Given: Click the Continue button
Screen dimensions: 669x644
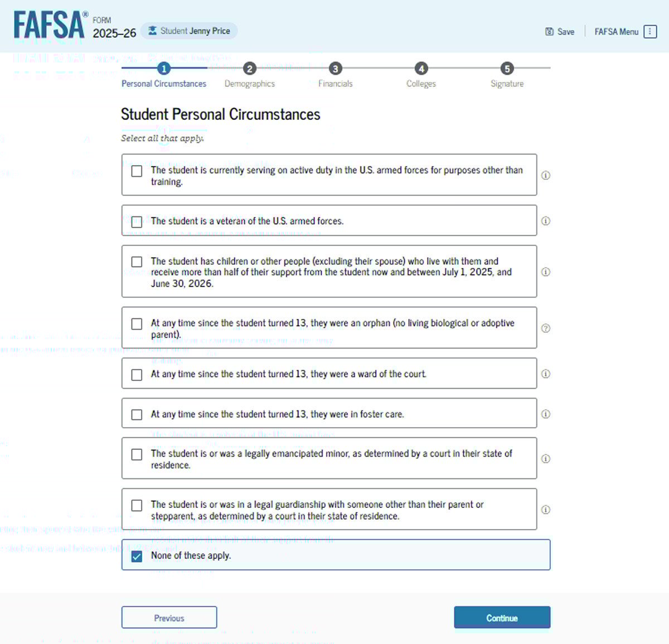Looking at the screenshot, I should pos(502,617).
